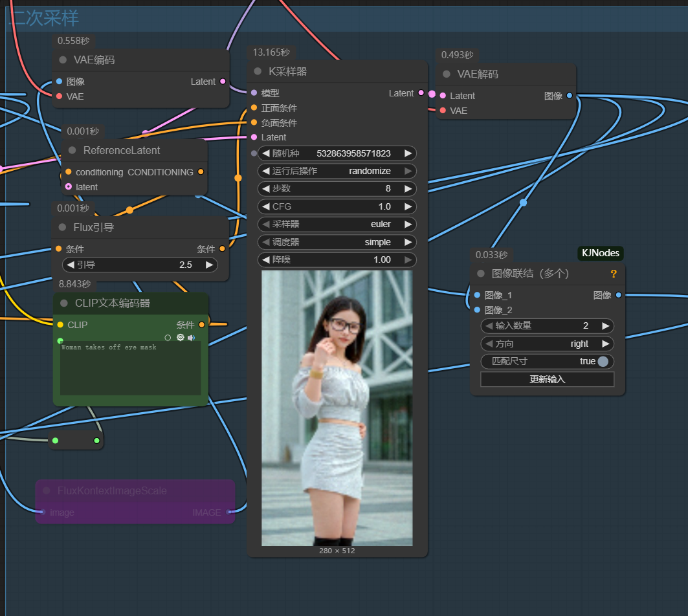This screenshot has height=616, width=688.
Task: Click the 图像_2 input port on 图像联结 node
Action: [478, 310]
